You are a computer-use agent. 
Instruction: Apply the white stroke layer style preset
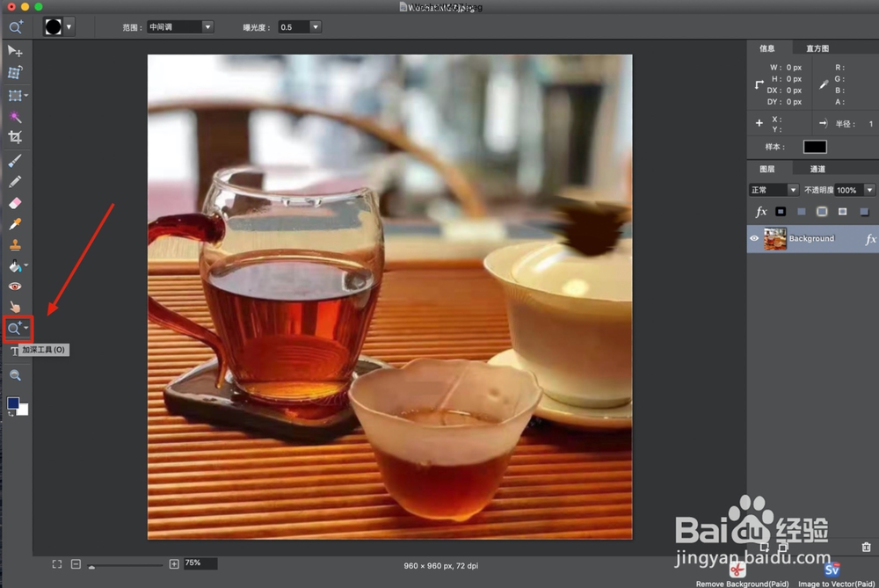pos(843,211)
